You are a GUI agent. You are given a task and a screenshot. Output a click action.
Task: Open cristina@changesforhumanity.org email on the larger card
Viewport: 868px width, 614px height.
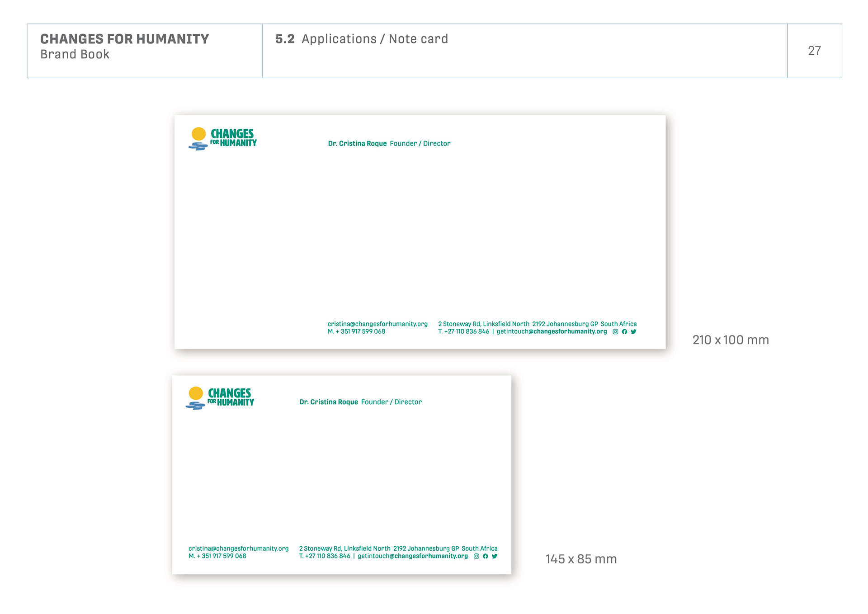[x=377, y=324]
